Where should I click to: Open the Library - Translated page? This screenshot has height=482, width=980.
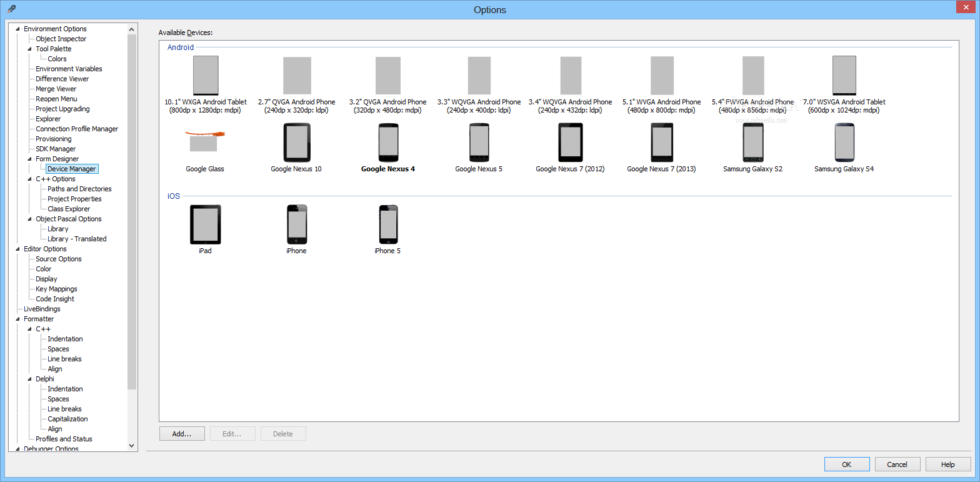pos(77,239)
